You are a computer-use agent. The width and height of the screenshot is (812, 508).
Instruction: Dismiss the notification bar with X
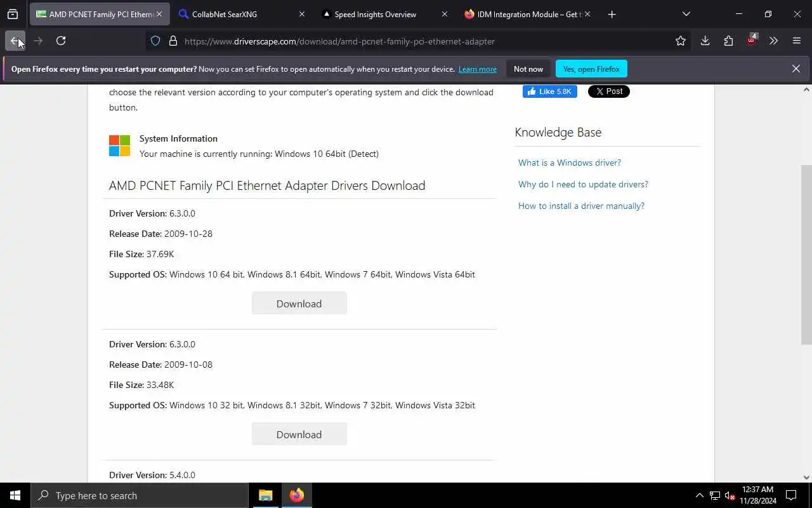(x=796, y=69)
